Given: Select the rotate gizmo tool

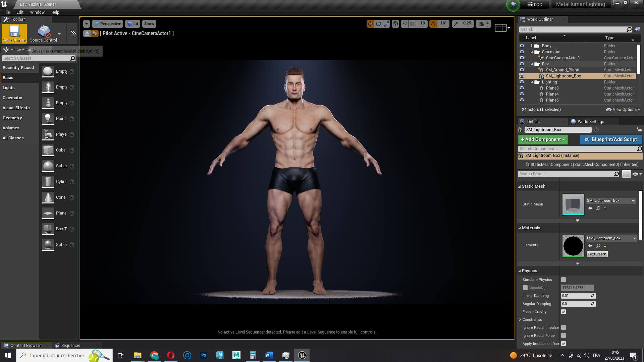Looking at the screenshot, I should coord(378,24).
